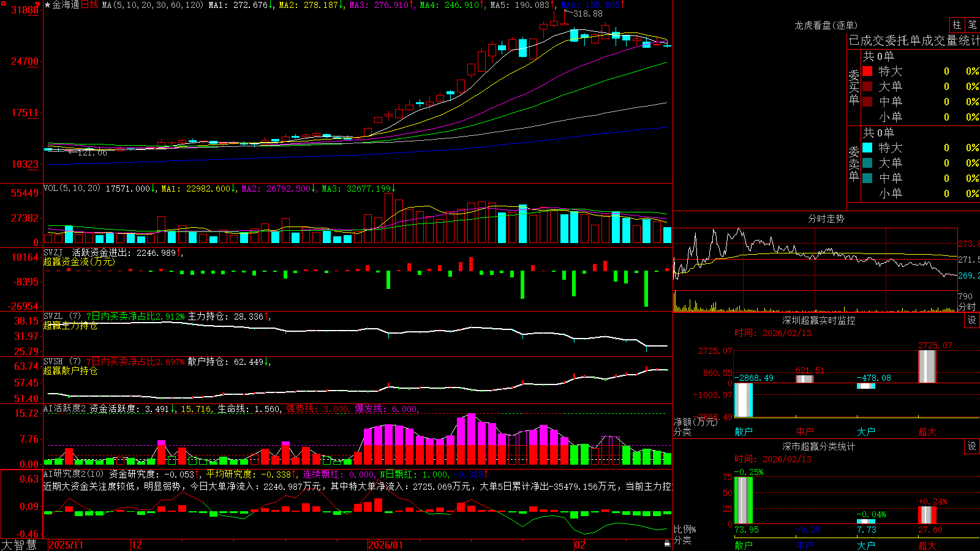The image size is (980, 551).
Task: Jump to the 12 month marker
Action: pyautogui.click(x=137, y=545)
